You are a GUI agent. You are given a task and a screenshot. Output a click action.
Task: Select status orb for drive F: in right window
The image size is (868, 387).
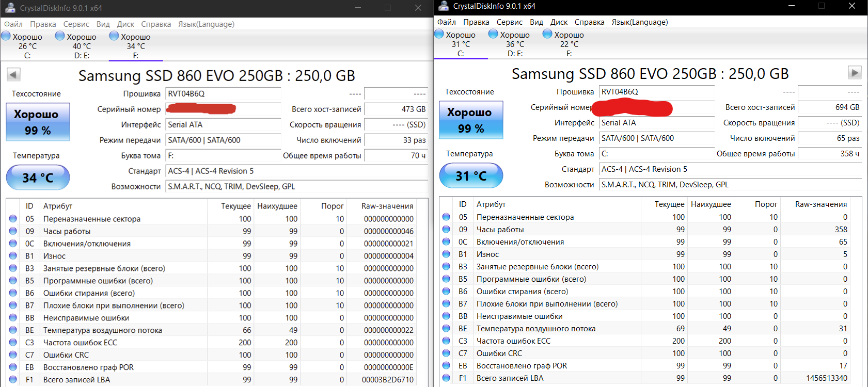[x=547, y=34]
